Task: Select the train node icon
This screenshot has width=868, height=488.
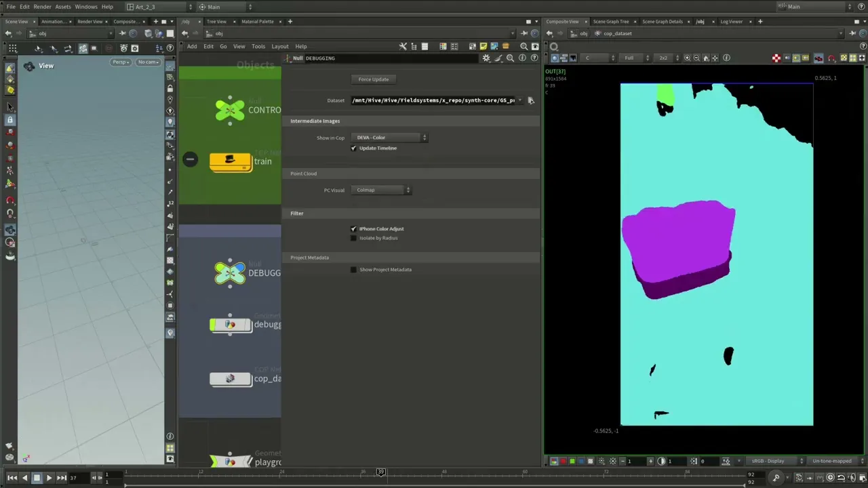Action: pyautogui.click(x=231, y=161)
